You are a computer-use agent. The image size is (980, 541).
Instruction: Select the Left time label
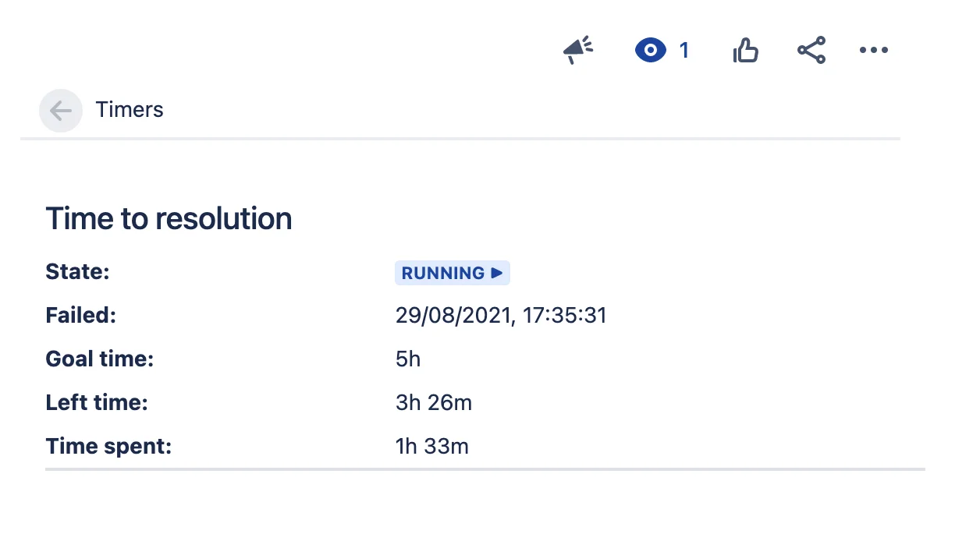click(97, 403)
